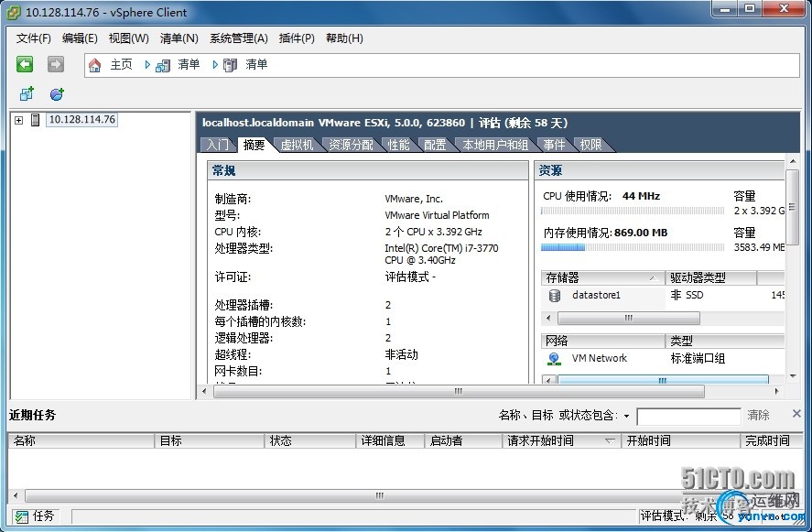
Task: Open dropdown arrow after 主页 breadcrumb
Action: click(147, 65)
